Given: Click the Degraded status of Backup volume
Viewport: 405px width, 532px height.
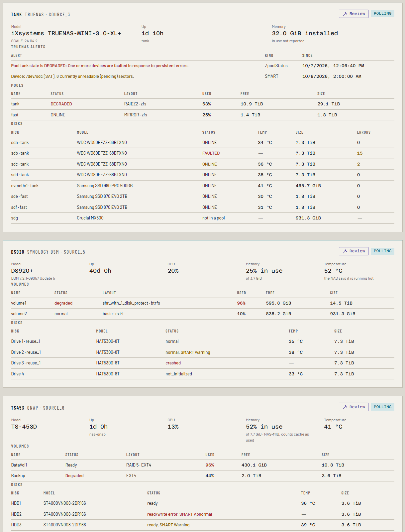Looking at the screenshot, I should [x=74, y=476].
